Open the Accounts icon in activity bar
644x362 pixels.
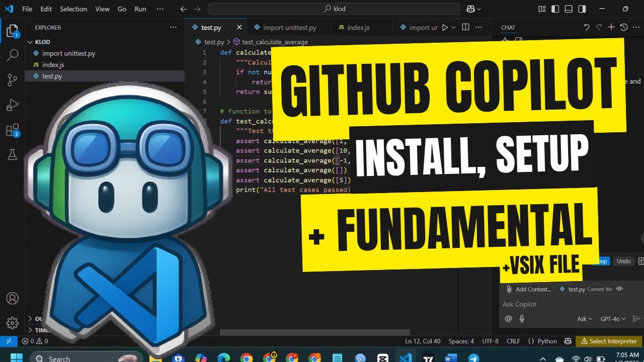12,298
